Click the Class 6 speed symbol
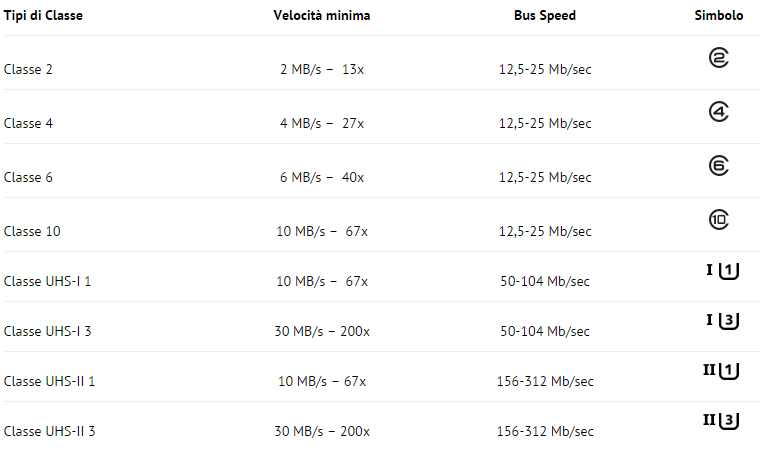The height and width of the screenshot is (451, 760). pyautogui.click(x=718, y=166)
